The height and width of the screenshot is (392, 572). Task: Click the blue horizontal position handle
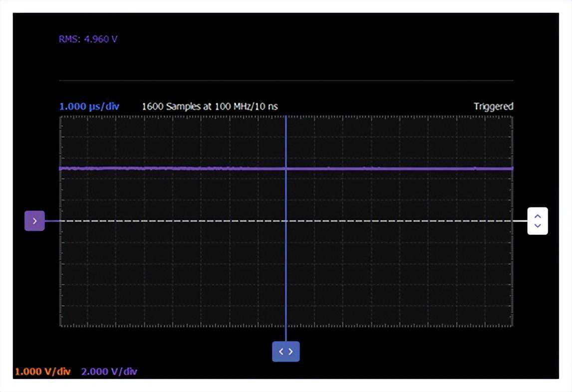(x=286, y=352)
